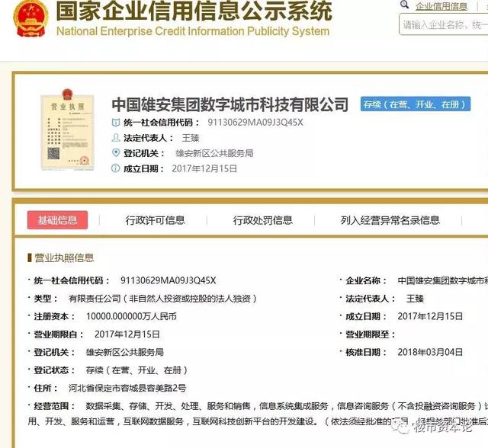Open the 列入经营异常名录信息 tab
Screen dimensions: 488x448
click(x=390, y=220)
